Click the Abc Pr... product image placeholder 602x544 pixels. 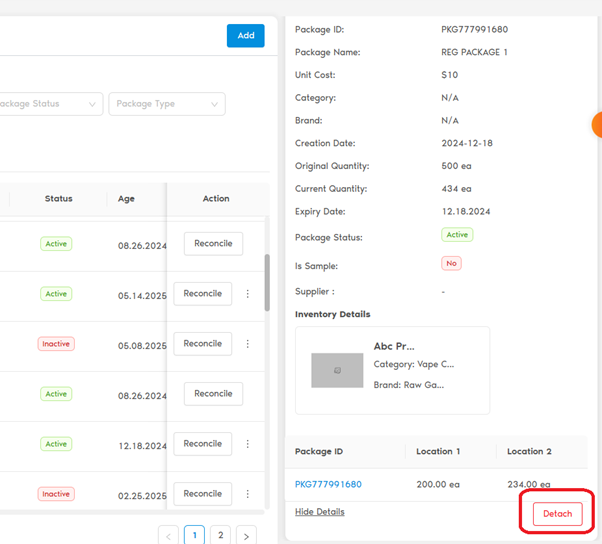tap(337, 370)
